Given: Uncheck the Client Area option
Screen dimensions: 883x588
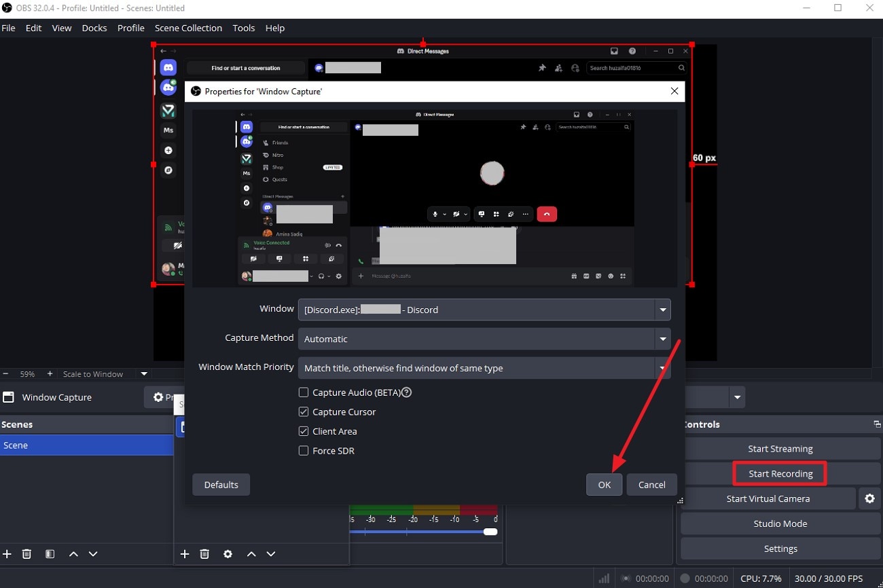Looking at the screenshot, I should click(x=303, y=430).
